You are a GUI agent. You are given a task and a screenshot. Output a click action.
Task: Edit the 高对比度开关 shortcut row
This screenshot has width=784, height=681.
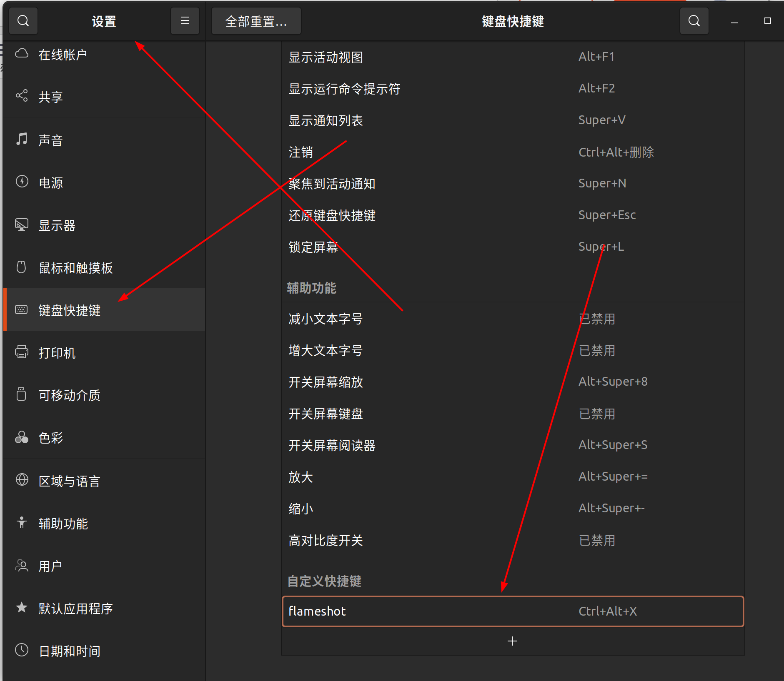point(513,540)
